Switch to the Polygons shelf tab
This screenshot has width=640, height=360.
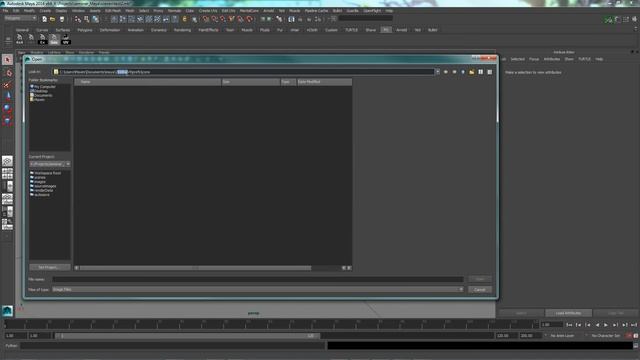85,30
